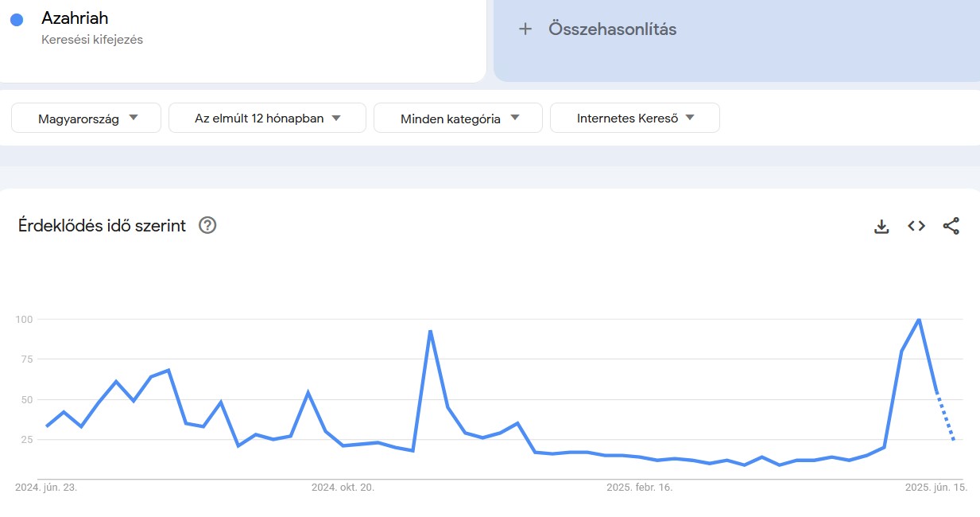The height and width of the screenshot is (517, 980).
Task: Open the Minden kategória dropdown
Action: 458,119
